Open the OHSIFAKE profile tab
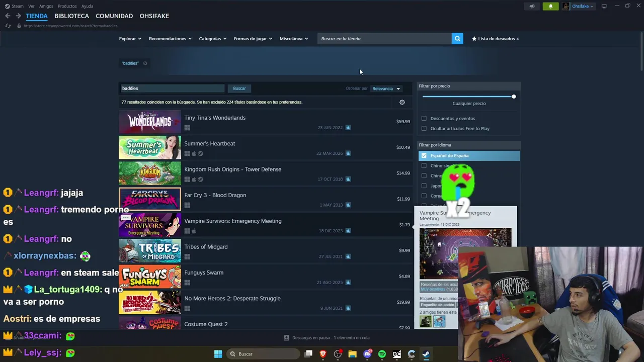The height and width of the screenshot is (362, 644). (154, 16)
